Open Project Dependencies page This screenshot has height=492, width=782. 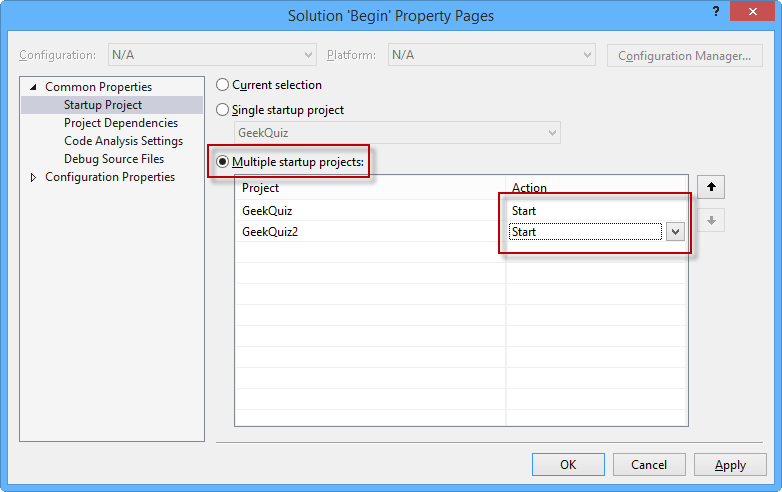121,123
